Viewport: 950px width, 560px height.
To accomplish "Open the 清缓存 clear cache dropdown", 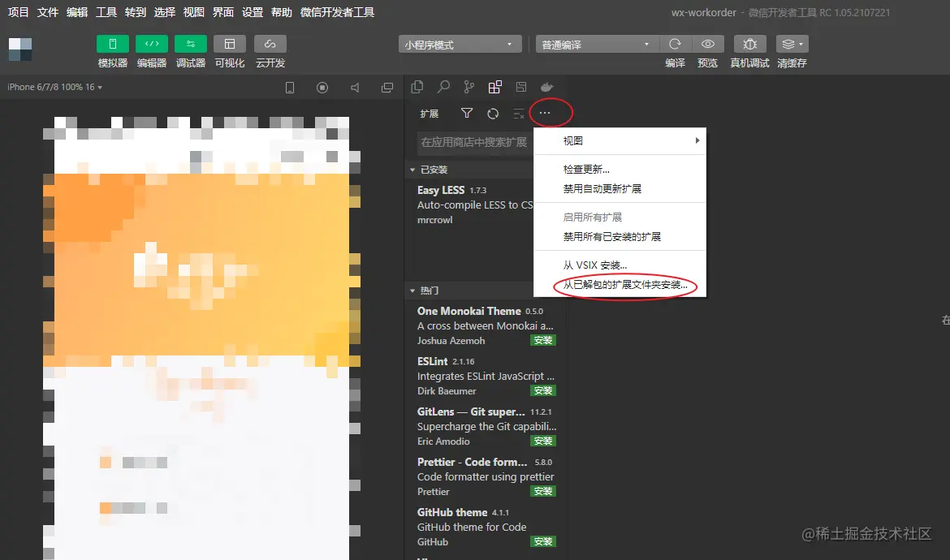I will click(792, 44).
